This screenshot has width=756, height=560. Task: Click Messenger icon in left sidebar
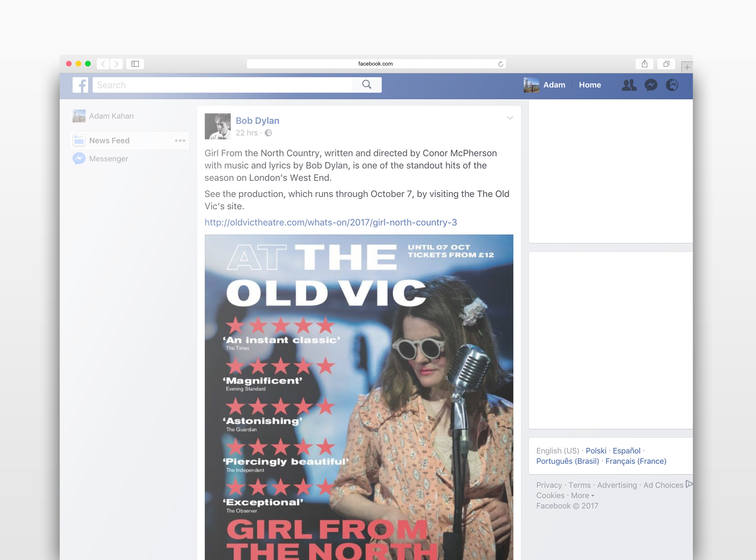79,159
